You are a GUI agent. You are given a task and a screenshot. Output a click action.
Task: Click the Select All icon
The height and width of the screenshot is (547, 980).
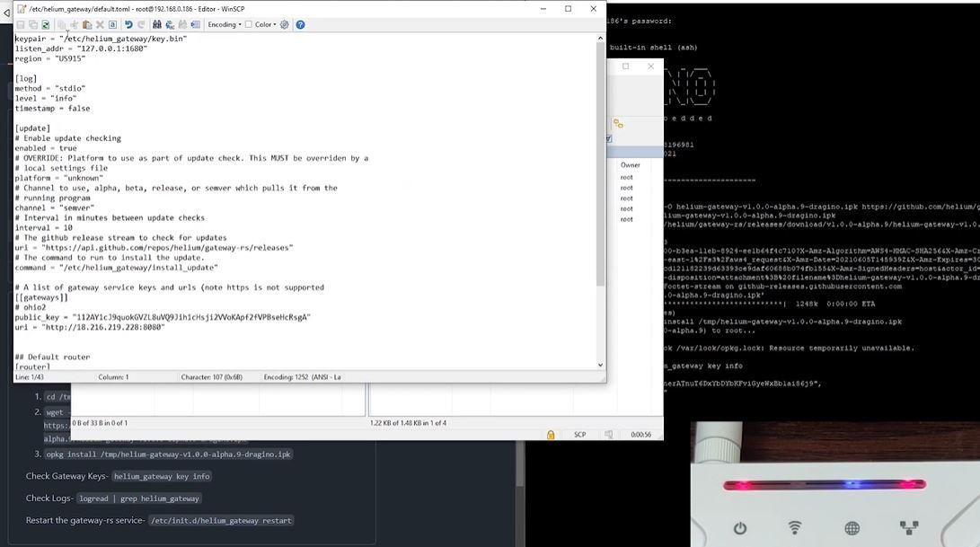112,24
